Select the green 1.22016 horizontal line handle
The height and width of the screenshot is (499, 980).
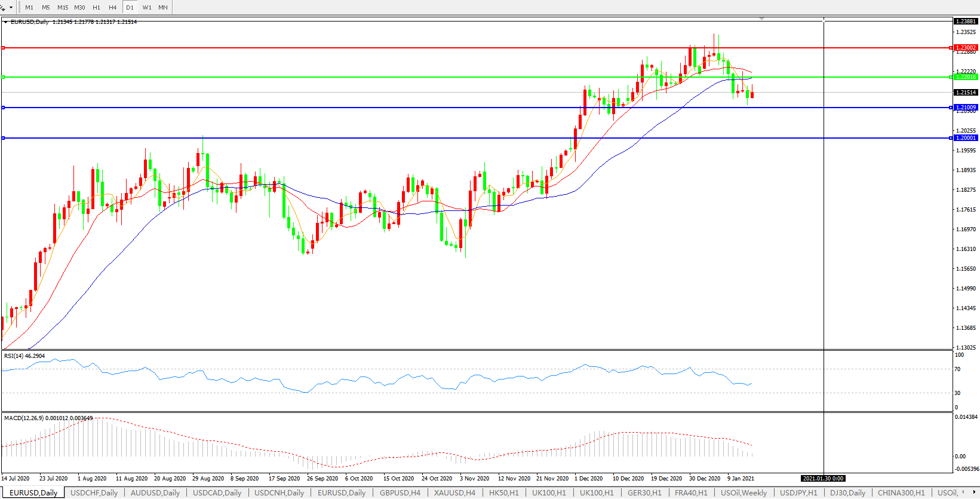click(4, 77)
